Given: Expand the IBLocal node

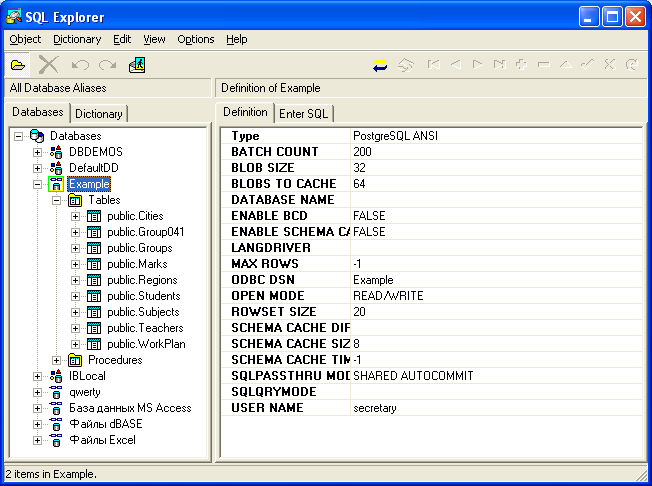Looking at the screenshot, I should pos(37,376).
